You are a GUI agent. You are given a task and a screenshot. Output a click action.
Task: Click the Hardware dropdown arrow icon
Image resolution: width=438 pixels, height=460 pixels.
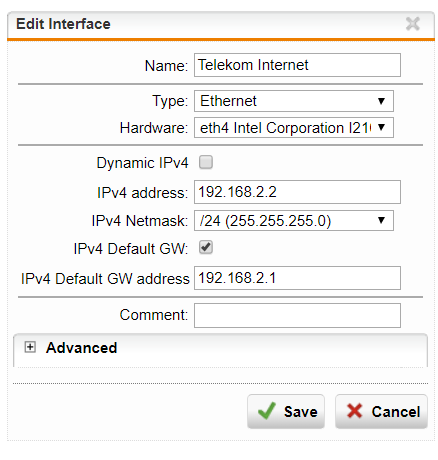[x=381, y=127]
